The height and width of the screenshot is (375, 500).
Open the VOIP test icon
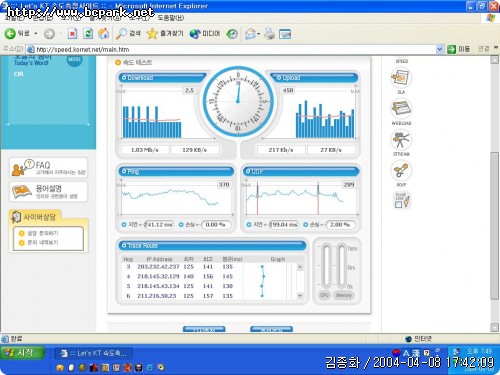pyautogui.click(x=401, y=170)
